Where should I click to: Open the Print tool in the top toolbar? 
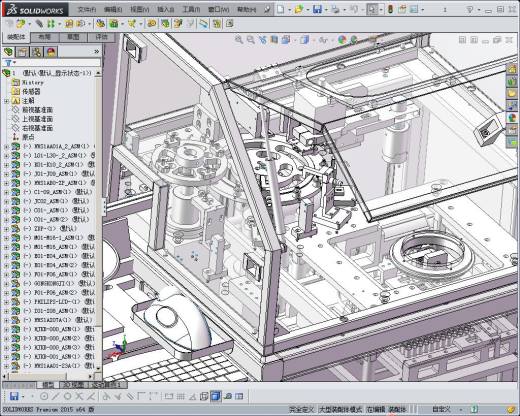coord(335,10)
